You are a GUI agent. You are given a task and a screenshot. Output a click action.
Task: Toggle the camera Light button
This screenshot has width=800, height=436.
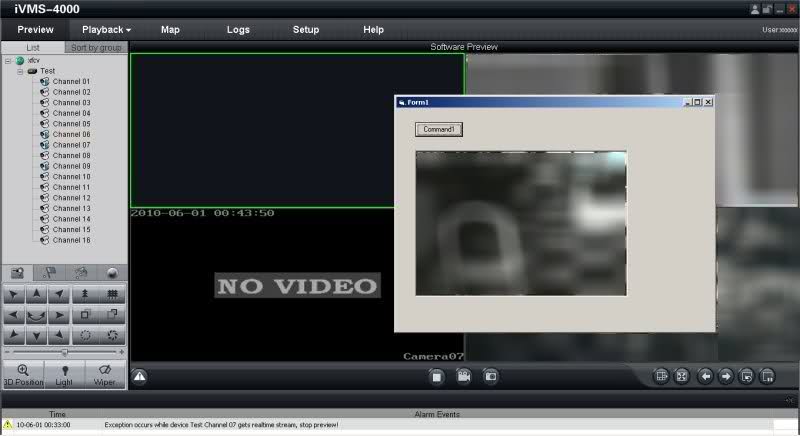[64, 375]
